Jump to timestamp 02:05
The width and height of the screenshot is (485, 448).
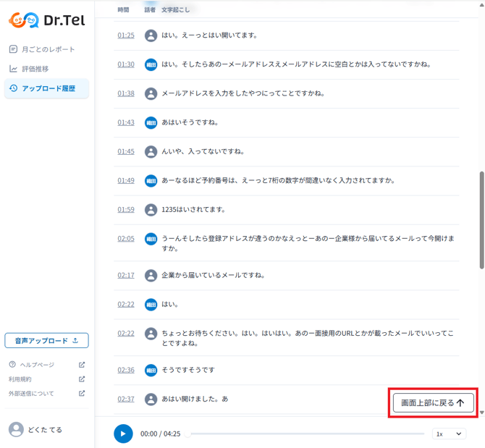(x=126, y=239)
